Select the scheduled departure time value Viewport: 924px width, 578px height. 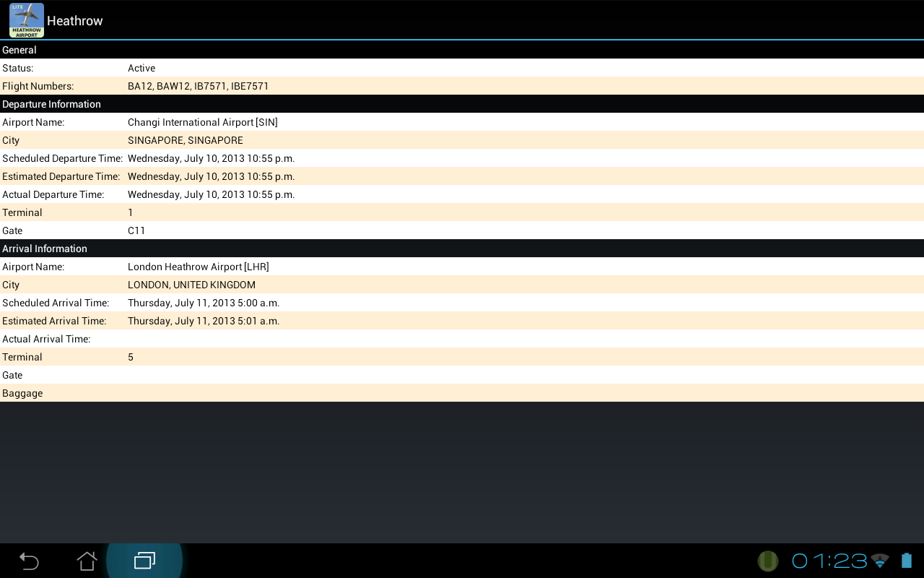click(212, 158)
